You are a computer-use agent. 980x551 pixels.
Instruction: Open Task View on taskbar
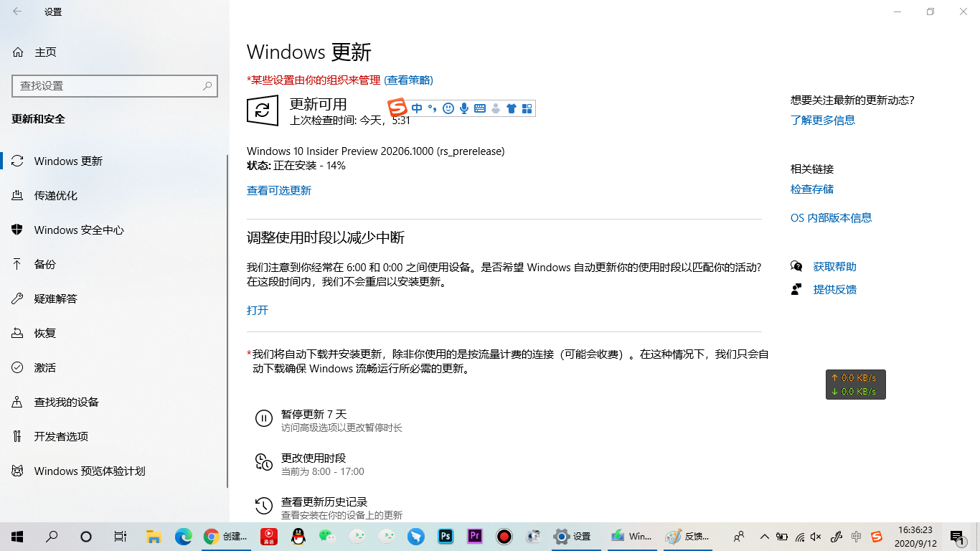(121, 536)
